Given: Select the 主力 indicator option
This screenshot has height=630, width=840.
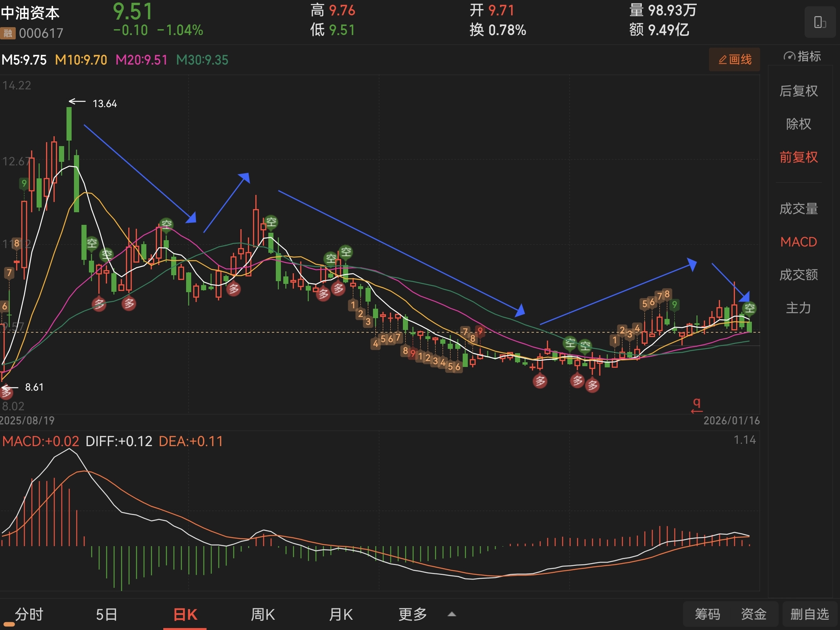Looking at the screenshot, I should pyautogui.click(x=798, y=308).
